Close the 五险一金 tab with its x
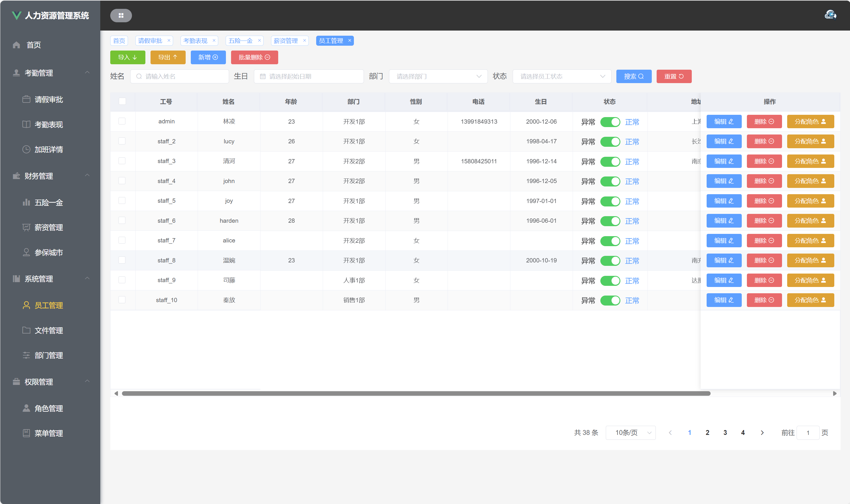The image size is (850, 504). tap(259, 41)
